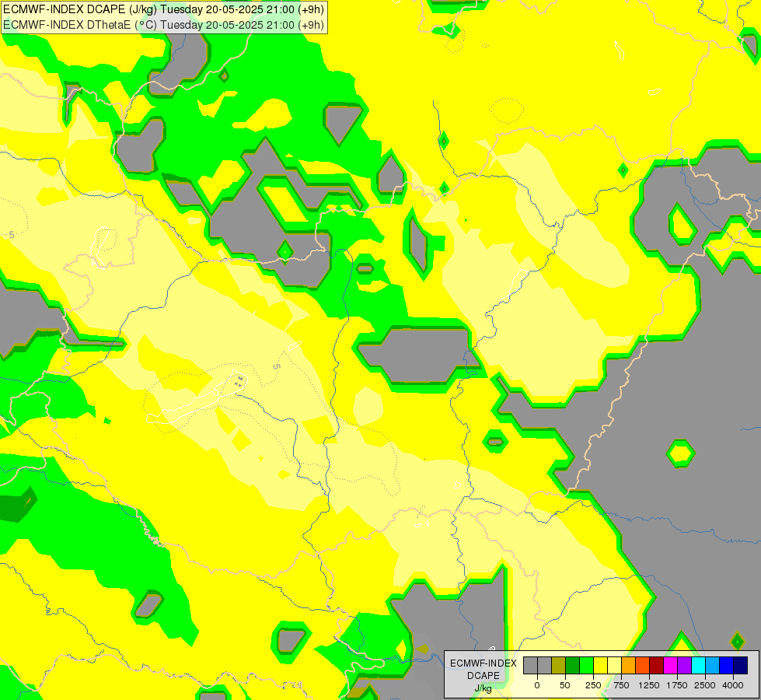
Task: Select the pale yellow legend swatch
Action: point(614,665)
